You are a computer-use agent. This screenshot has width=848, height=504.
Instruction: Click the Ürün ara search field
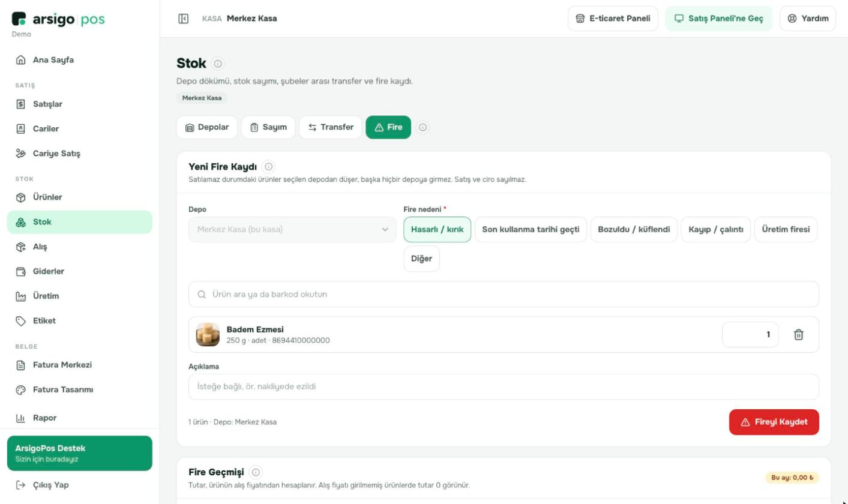tap(504, 294)
